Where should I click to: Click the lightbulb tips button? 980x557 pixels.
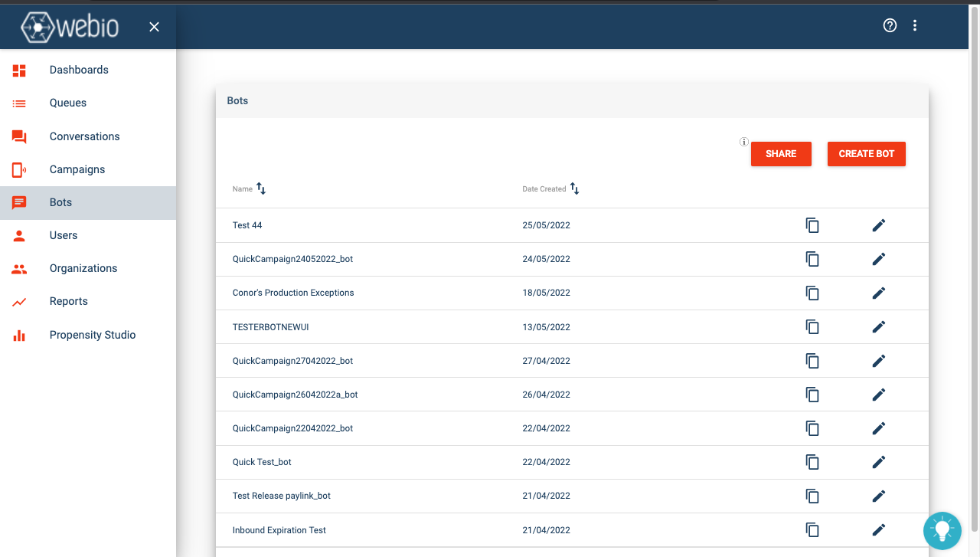tap(942, 530)
